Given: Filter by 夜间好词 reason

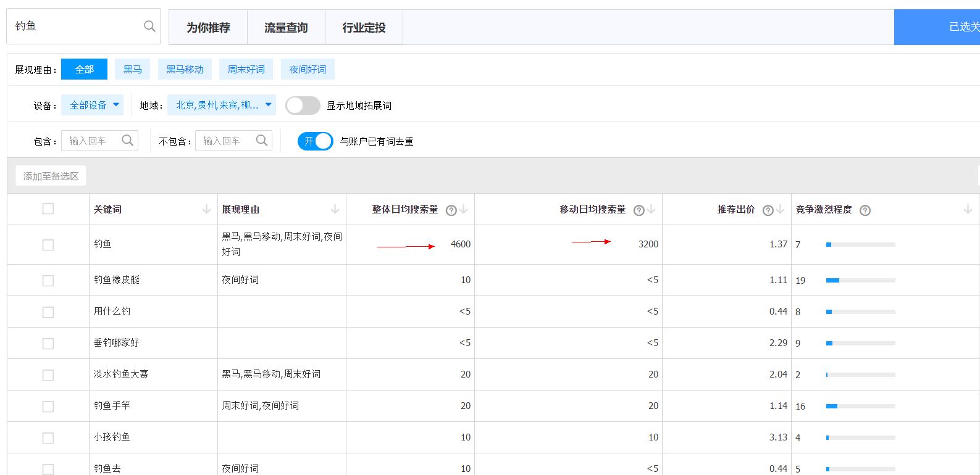Looking at the screenshot, I should point(308,69).
